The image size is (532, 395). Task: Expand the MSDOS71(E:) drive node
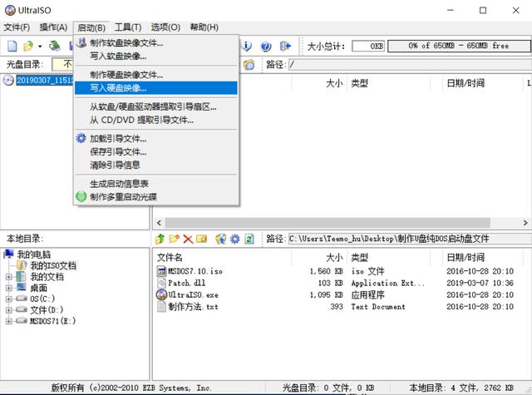pyautogui.click(x=9, y=321)
